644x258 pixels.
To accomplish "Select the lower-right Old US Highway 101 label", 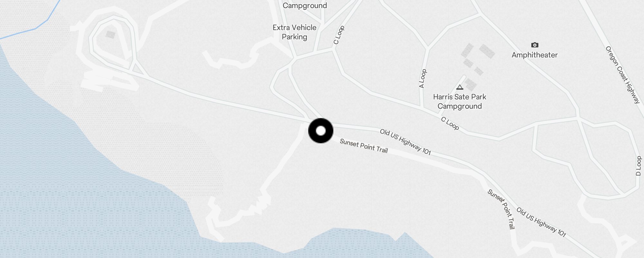I will (541, 222).
